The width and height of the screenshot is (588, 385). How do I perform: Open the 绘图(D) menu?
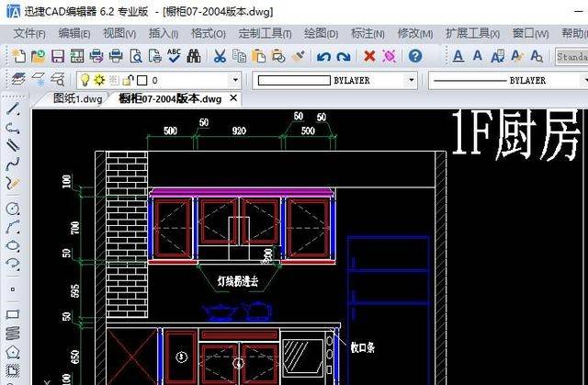321,34
